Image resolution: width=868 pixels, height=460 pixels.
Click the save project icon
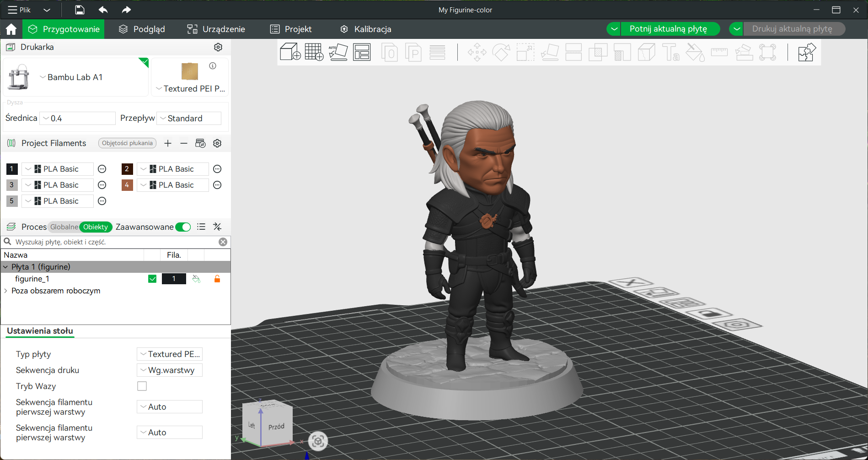pos(80,10)
